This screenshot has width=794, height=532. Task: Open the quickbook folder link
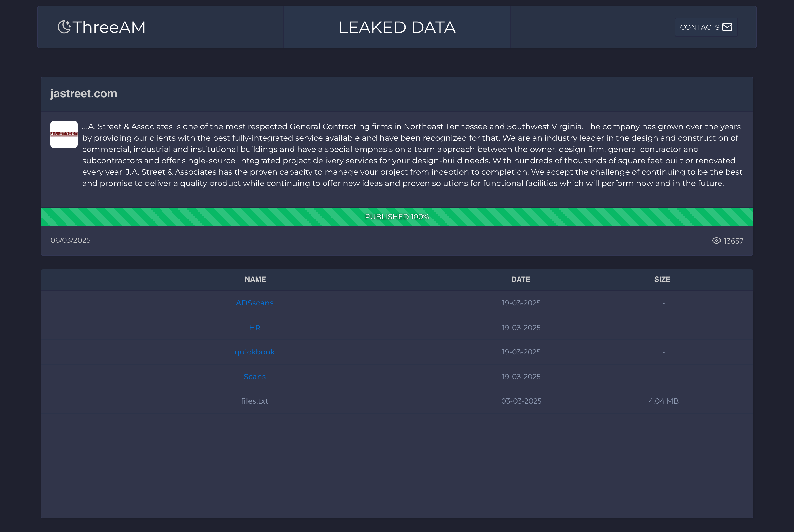[x=255, y=352]
